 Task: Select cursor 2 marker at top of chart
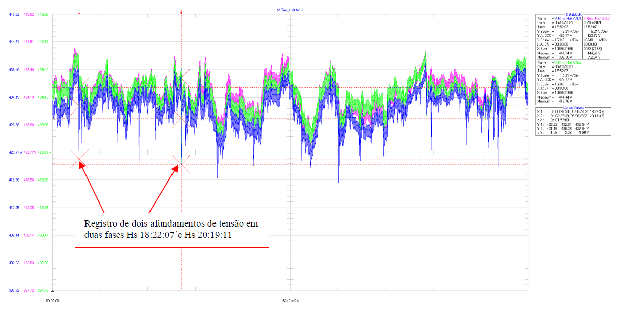(181, 11)
